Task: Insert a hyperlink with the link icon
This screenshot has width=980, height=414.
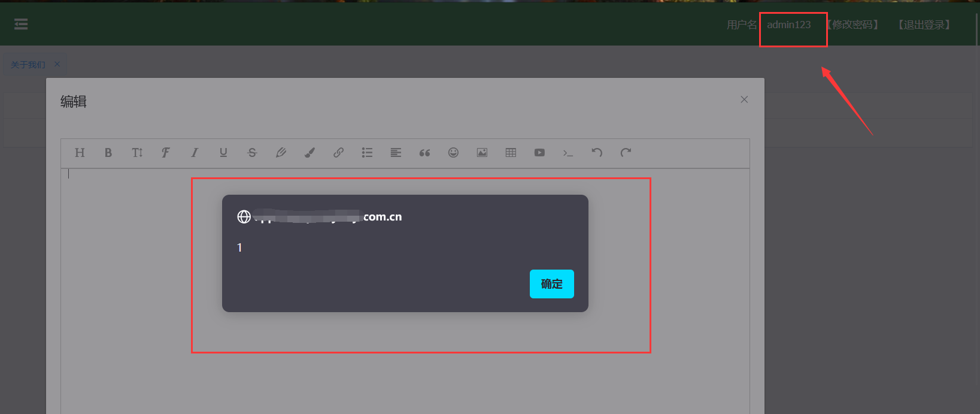Action: tap(338, 153)
